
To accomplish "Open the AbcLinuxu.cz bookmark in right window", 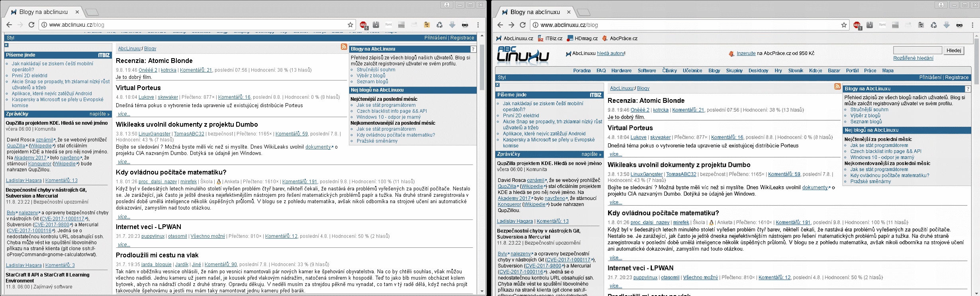I will [514, 38].
